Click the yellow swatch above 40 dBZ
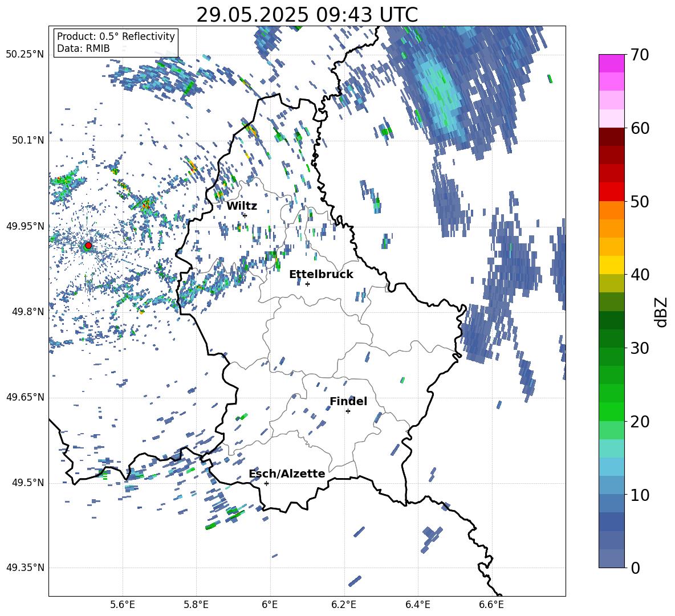 (611, 265)
